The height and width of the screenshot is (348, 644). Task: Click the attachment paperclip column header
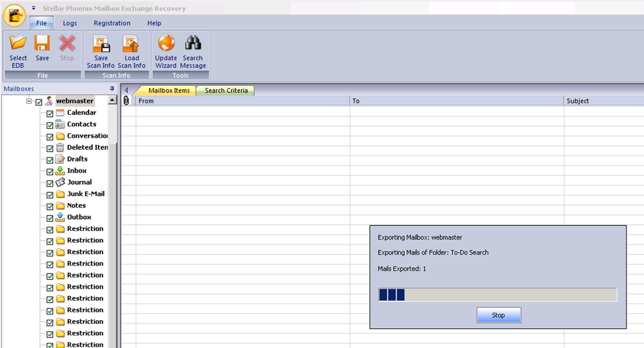(x=126, y=101)
